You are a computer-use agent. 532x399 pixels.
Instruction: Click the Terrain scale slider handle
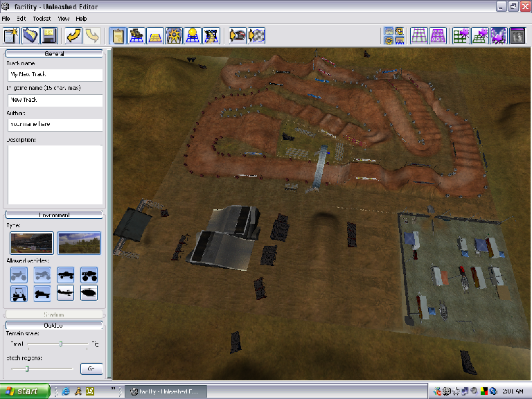coord(61,344)
